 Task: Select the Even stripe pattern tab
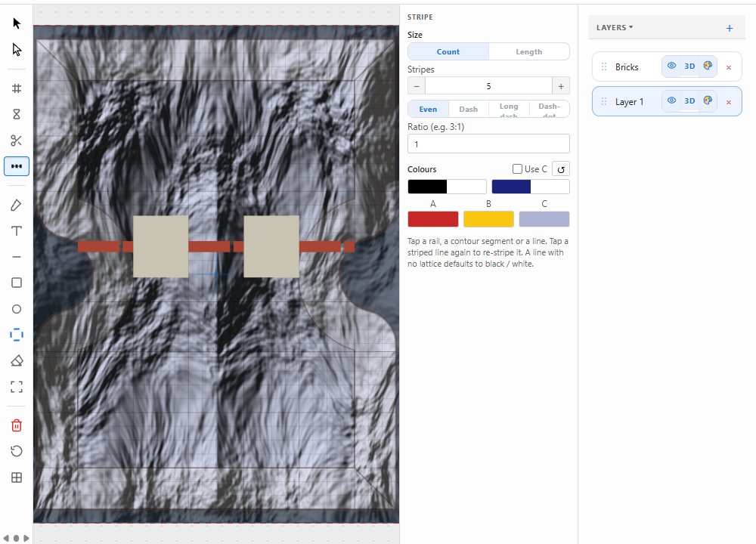tap(428, 109)
